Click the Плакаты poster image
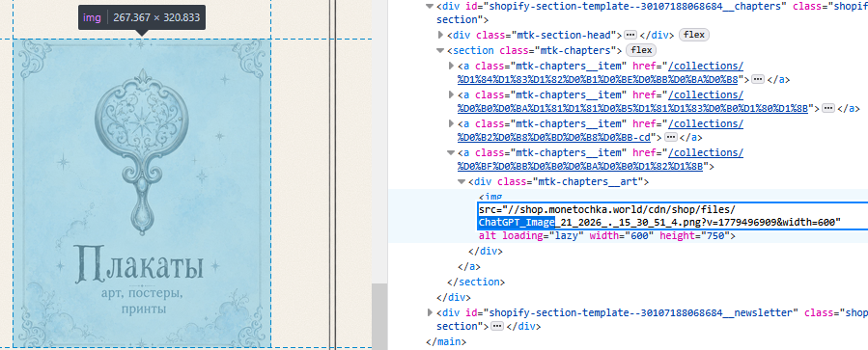868x350 pixels. 142,194
